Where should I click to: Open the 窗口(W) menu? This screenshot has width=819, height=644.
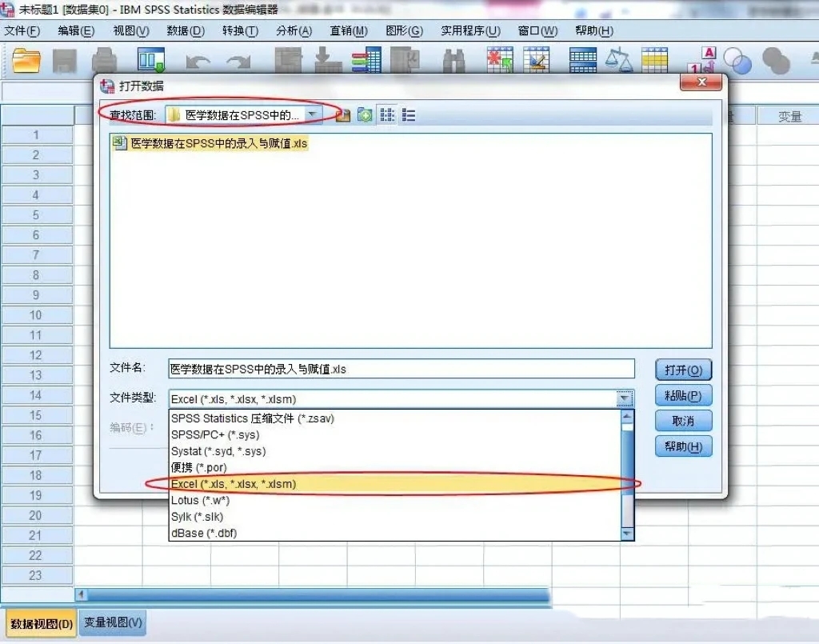[537, 31]
